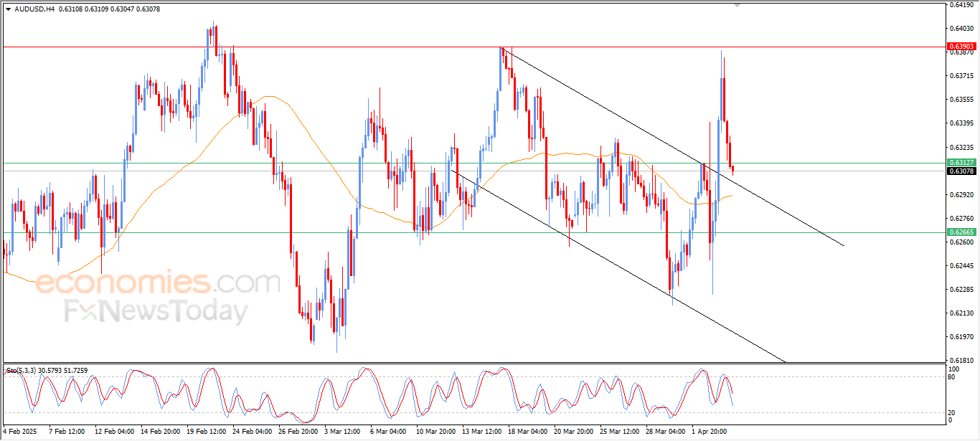Screen dimensions: 980x441
Task: Select the red 0.63903 price level tag
Action: (961, 47)
